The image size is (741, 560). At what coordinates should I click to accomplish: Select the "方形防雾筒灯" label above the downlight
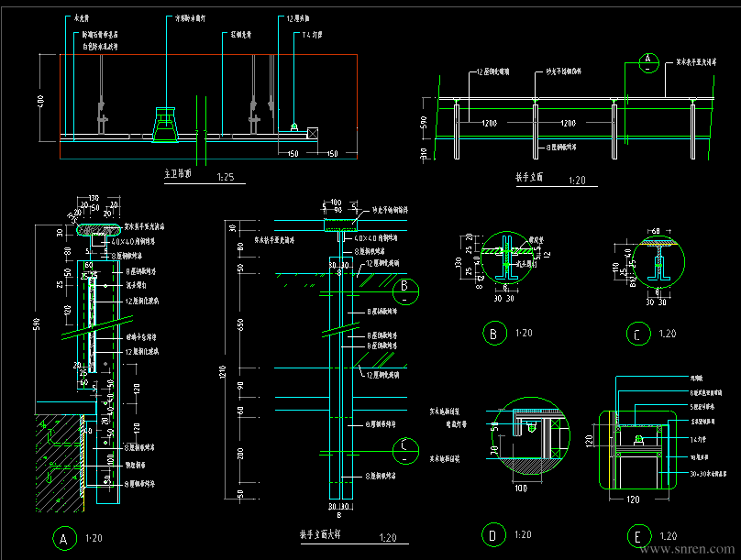pos(191,18)
